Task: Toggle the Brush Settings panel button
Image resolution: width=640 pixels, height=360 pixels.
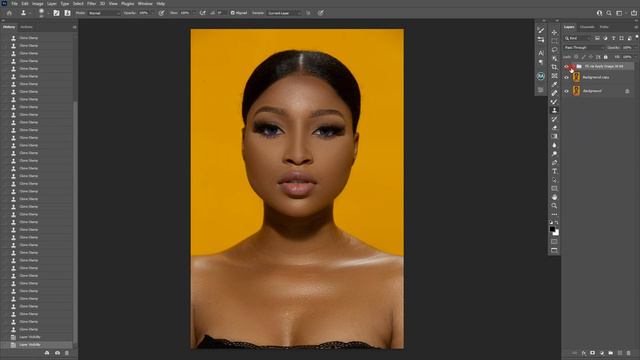Action: pos(56,13)
